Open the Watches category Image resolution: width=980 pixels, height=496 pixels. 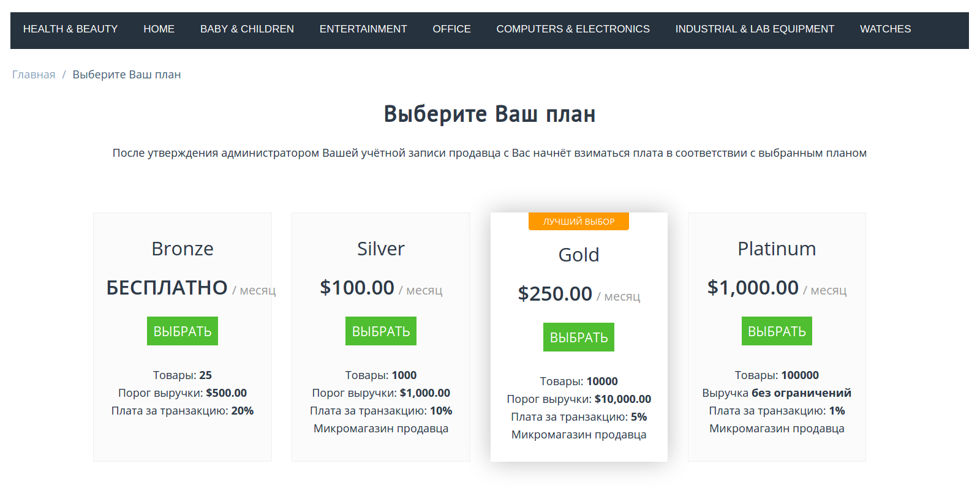pos(885,29)
